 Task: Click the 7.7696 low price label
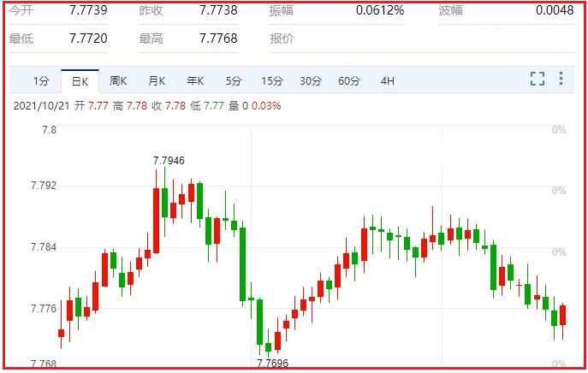point(273,363)
